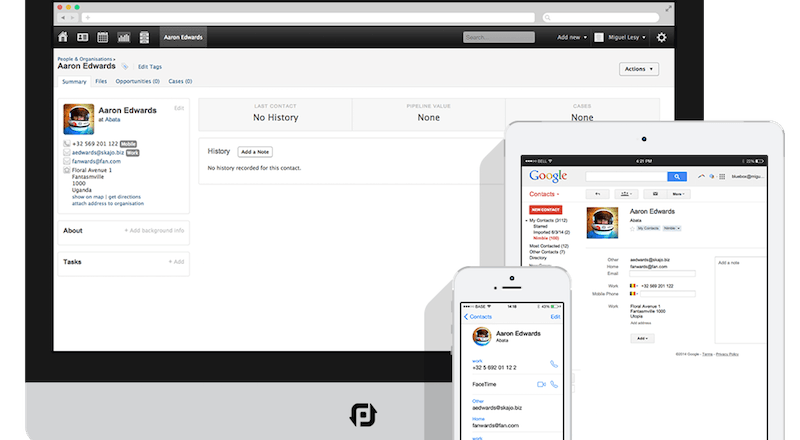Open the Actions dropdown button

(x=639, y=69)
